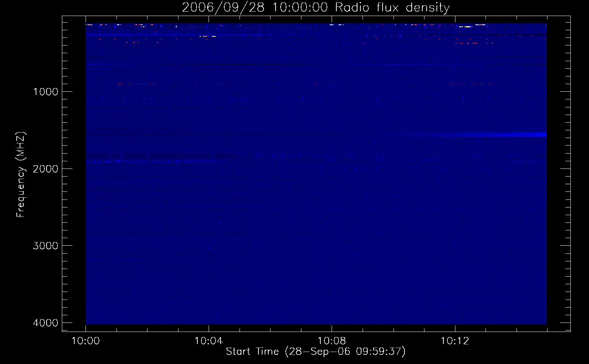Click the 2000 frequency tick label
Image resolution: width=589 pixels, height=364 pixels.
46,169
